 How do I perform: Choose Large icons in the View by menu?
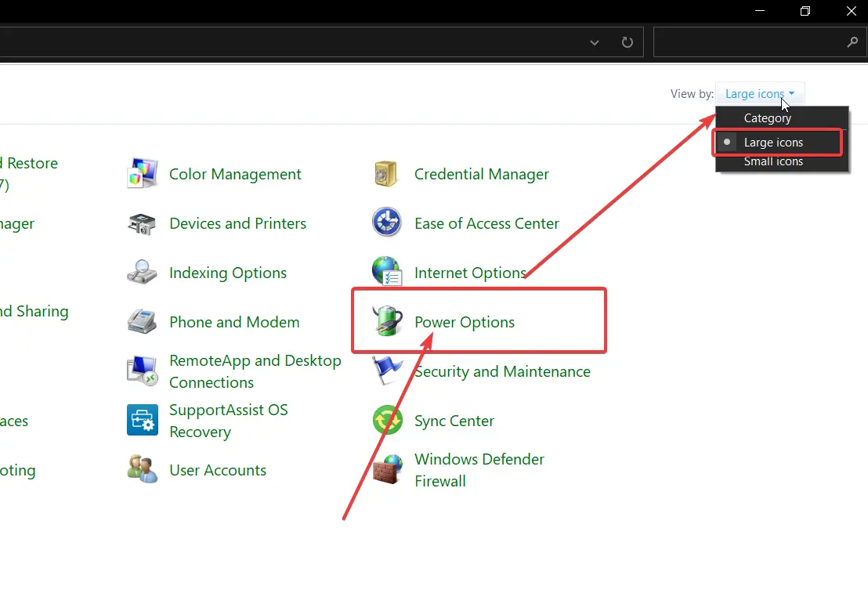point(778,143)
